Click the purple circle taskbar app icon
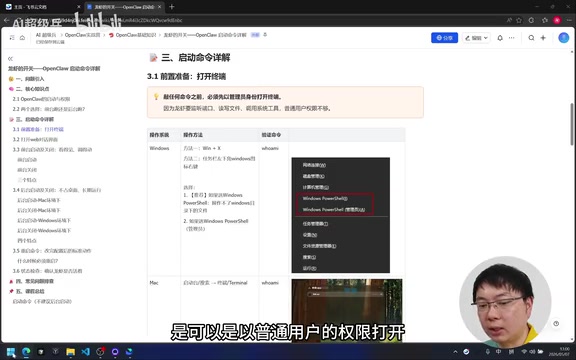 [115, 352]
